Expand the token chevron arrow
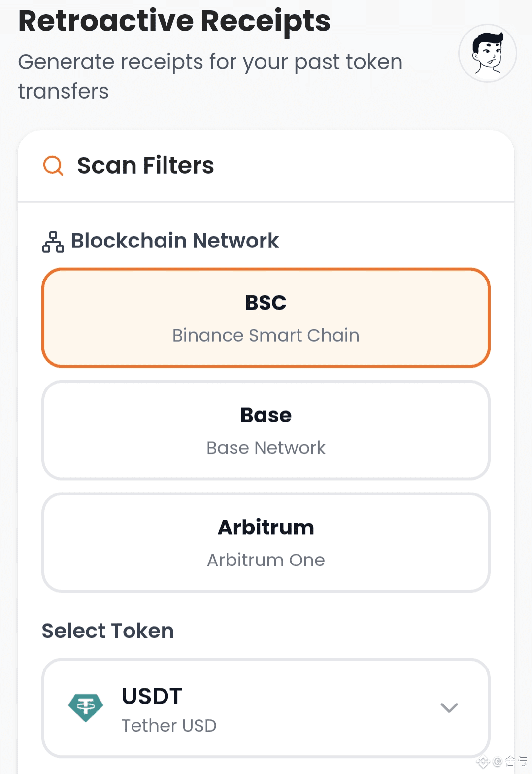 tap(449, 708)
